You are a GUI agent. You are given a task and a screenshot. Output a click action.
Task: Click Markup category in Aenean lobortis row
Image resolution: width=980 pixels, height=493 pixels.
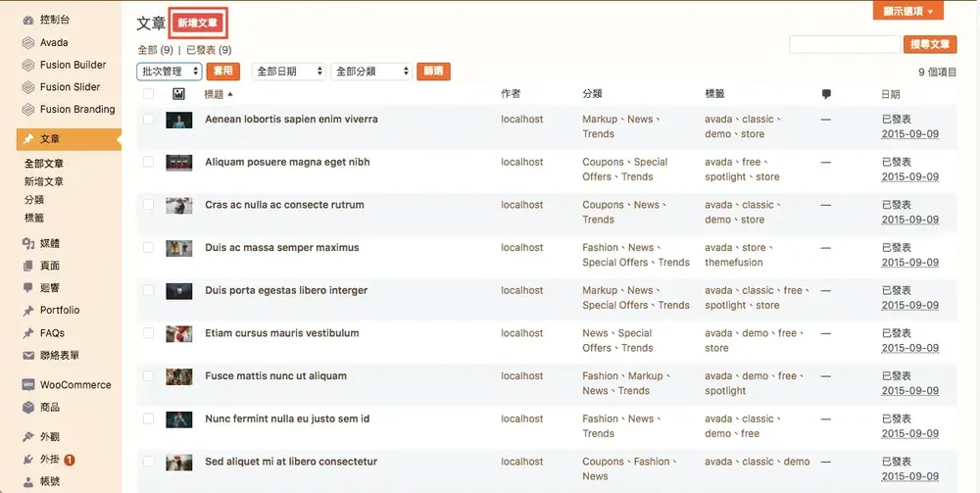600,120
